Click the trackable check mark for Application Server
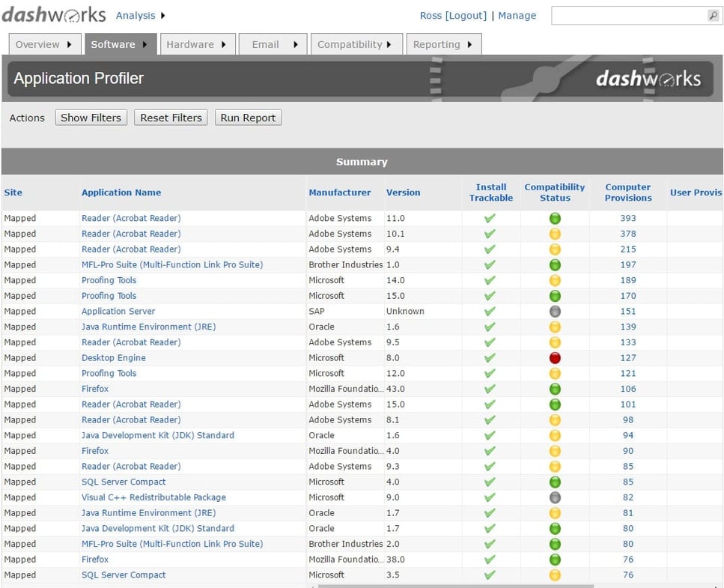 click(x=490, y=312)
